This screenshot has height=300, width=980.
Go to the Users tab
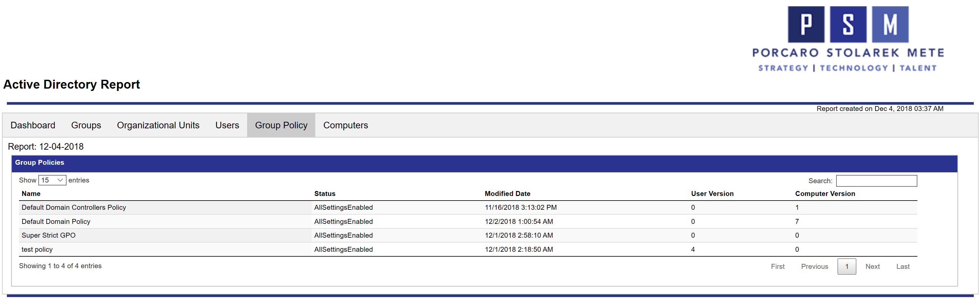[227, 125]
